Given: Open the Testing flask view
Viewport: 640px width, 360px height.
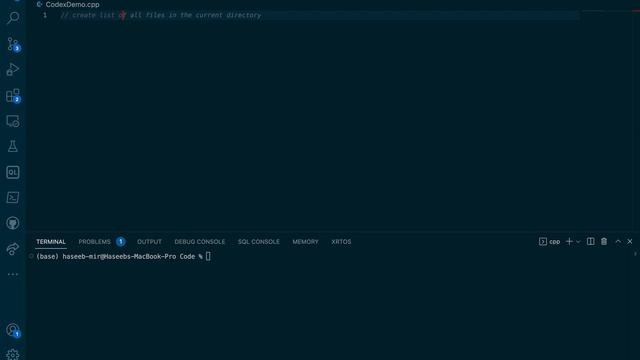Looking at the screenshot, I should [13, 146].
